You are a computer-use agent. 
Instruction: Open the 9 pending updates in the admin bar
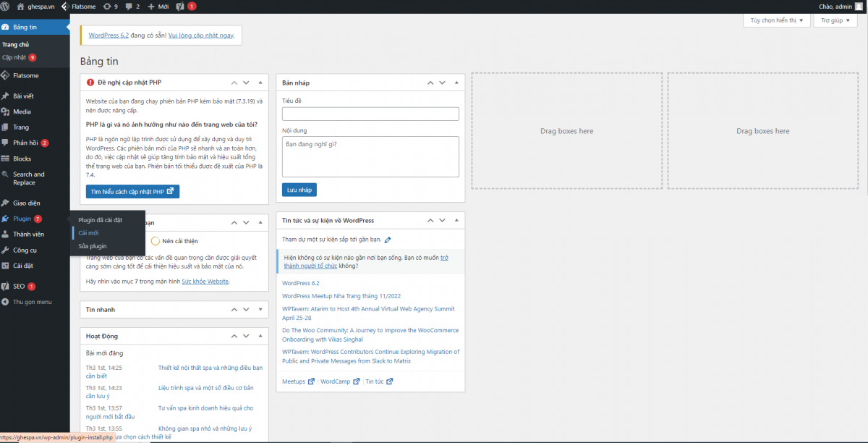111,6
